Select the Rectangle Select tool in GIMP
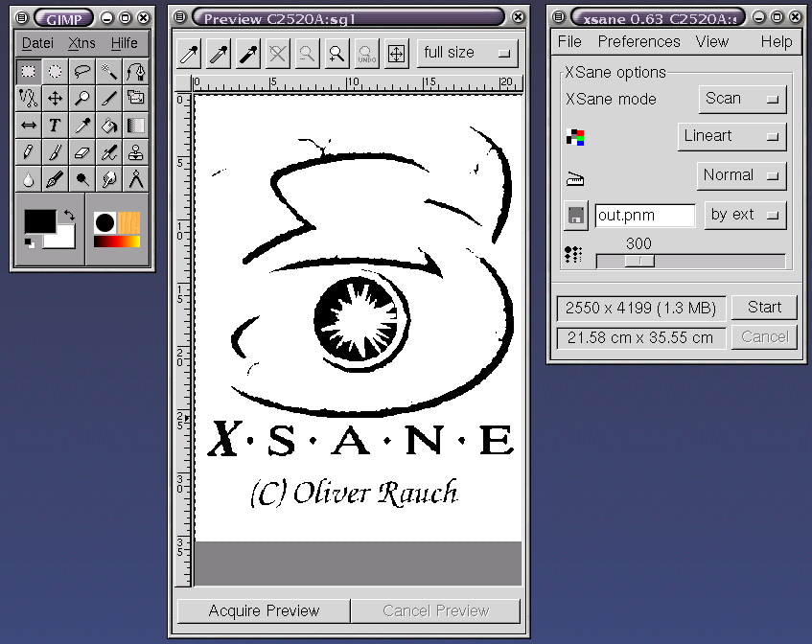 (x=29, y=72)
